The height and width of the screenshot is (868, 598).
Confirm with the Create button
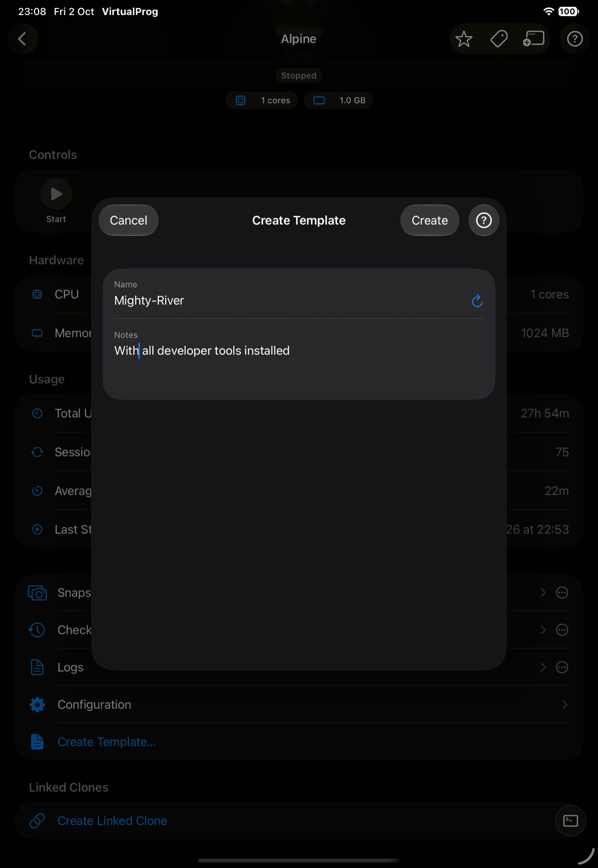pyautogui.click(x=429, y=220)
